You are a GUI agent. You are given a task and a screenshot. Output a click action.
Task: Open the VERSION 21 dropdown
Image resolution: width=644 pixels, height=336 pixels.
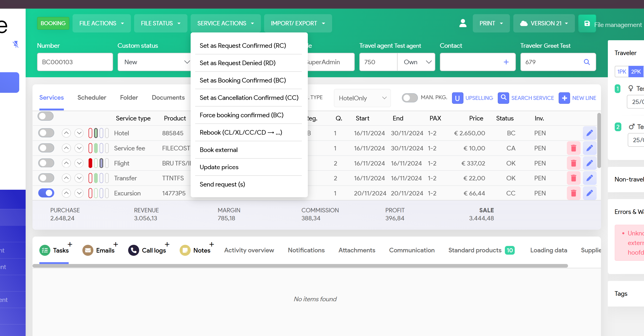coord(544,23)
